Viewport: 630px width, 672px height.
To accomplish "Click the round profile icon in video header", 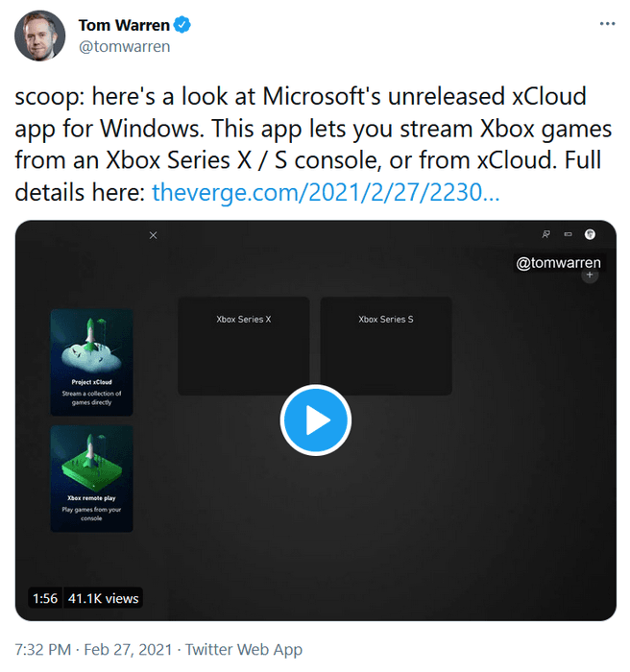I will click(x=591, y=233).
